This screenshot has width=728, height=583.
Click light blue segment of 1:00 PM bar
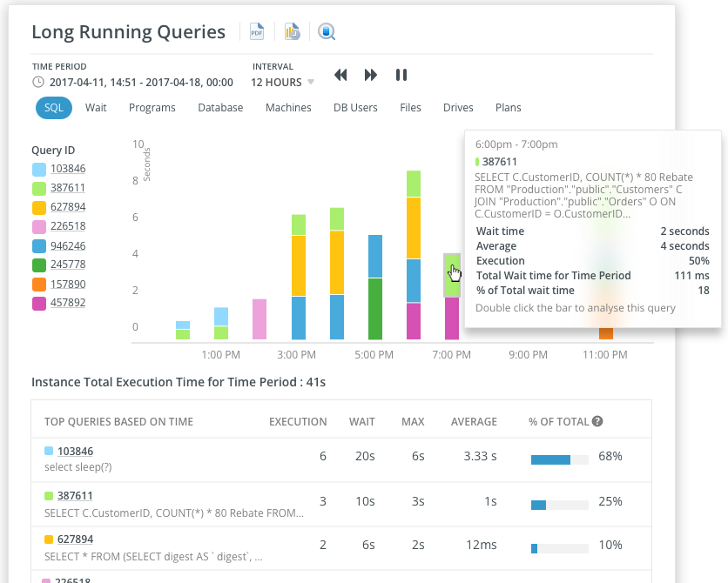[221, 317]
